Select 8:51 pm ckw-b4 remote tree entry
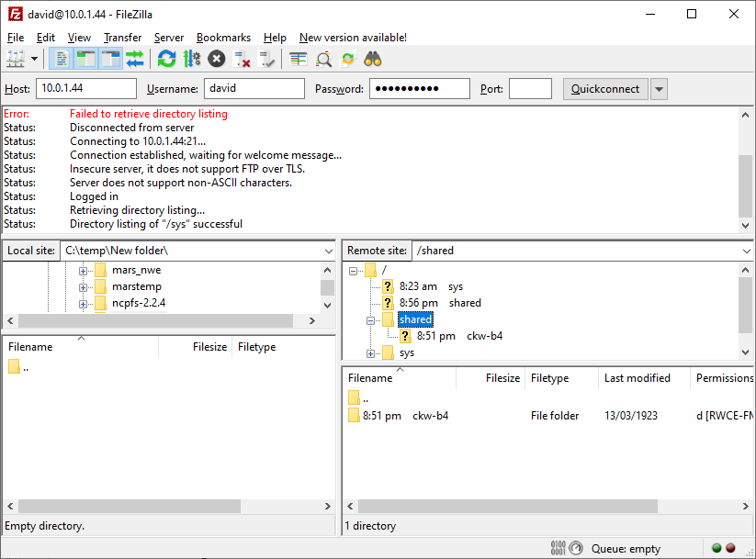This screenshot has width=756, height=559. (459, 336)
